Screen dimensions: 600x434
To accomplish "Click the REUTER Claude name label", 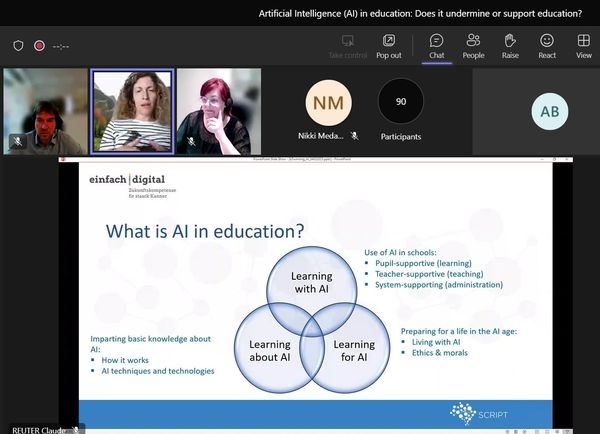I will (x=39, y=430).
